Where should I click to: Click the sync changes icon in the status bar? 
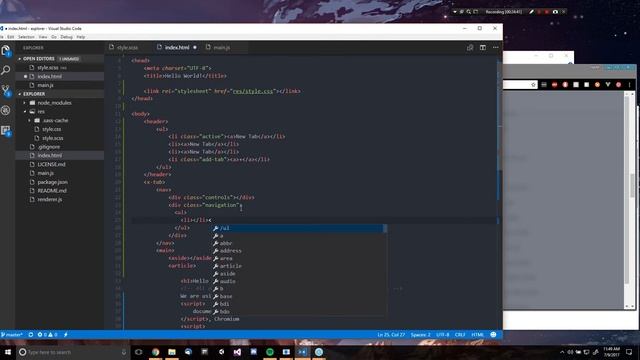coord(31,335)
